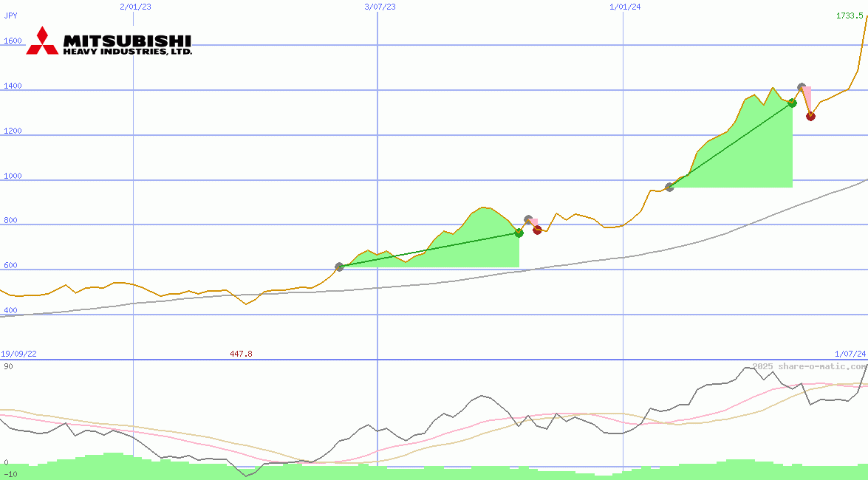
Task: Select the 400 price axis label
Action: 10,311
